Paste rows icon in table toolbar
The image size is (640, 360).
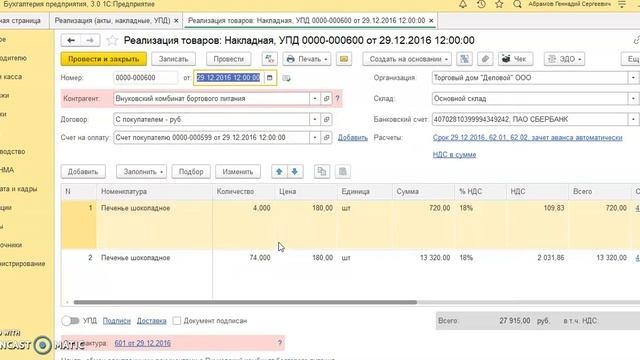tap(342, 171)
